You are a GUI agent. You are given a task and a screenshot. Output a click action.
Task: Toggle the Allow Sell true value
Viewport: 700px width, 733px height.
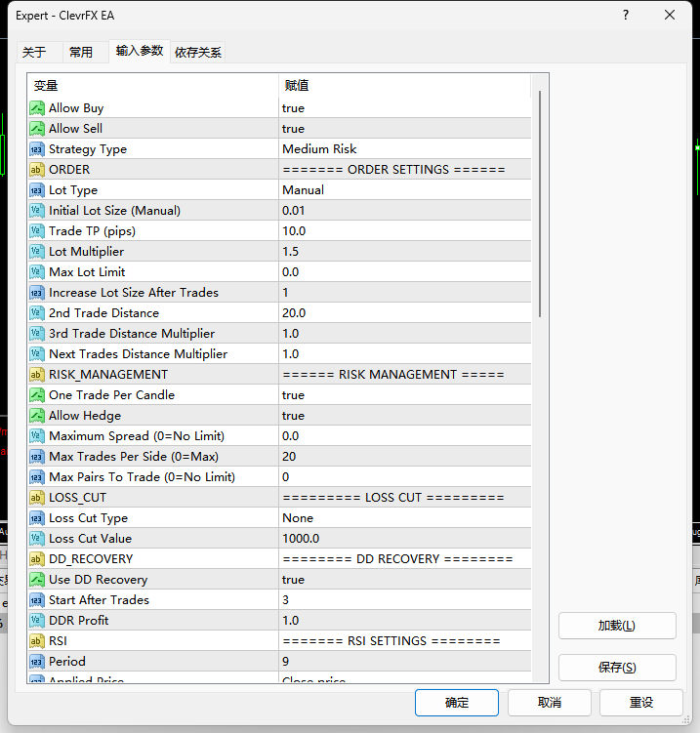405,129
